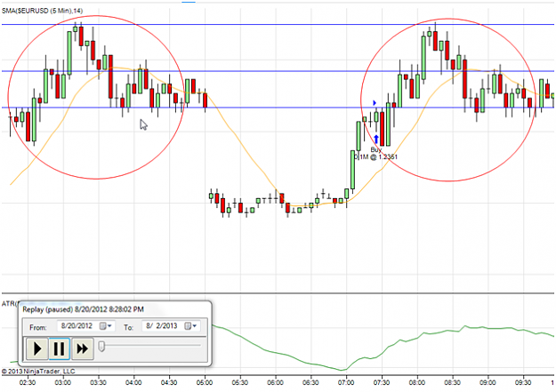The width and height of the screenshot is (556, 392).
Task: Click the top horizontal blue resistance line
Action: click(278, 25)
